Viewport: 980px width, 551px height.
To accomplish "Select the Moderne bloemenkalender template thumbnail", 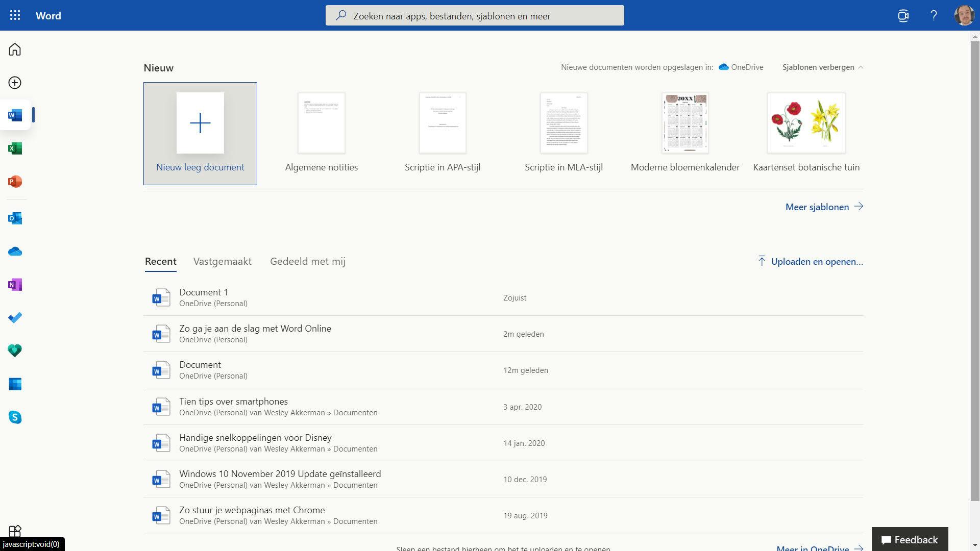I will coord(684,123).
